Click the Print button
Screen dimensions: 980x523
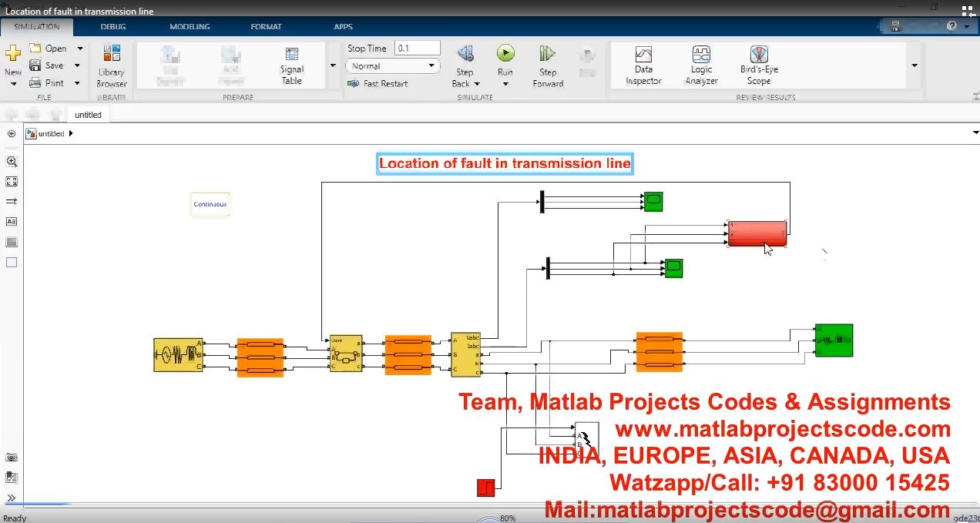pos(48,82)
